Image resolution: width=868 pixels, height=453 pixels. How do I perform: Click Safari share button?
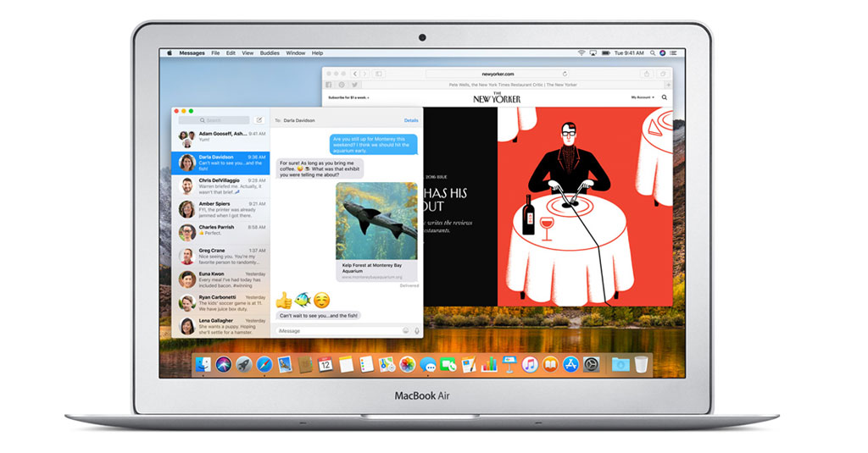(646, 74)
